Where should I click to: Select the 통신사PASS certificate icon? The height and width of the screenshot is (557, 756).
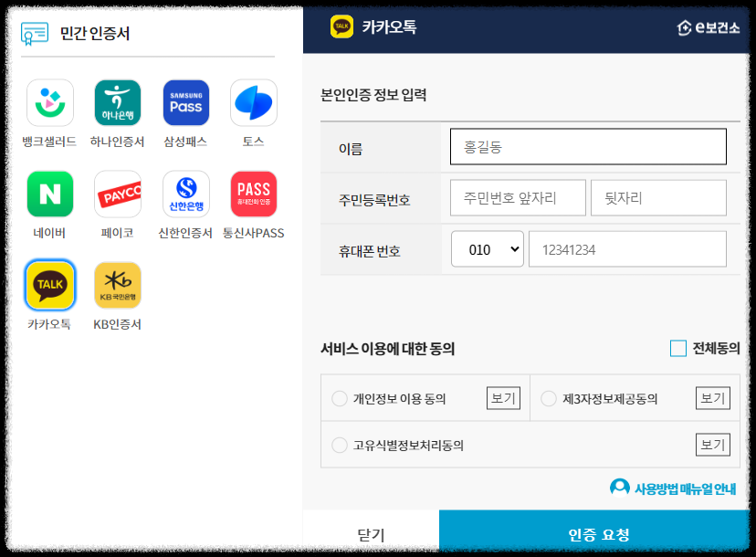click(x=253, y=194)
